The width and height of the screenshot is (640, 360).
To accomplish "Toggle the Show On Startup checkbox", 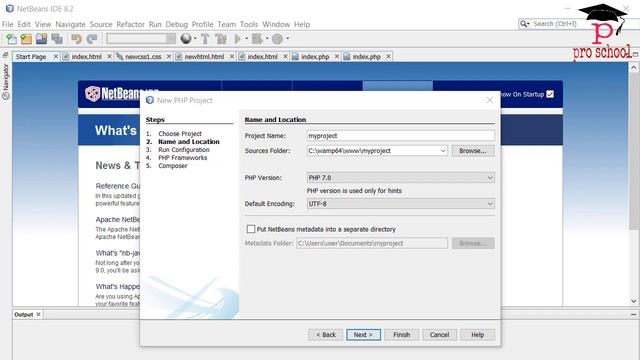I will point(550,94).
